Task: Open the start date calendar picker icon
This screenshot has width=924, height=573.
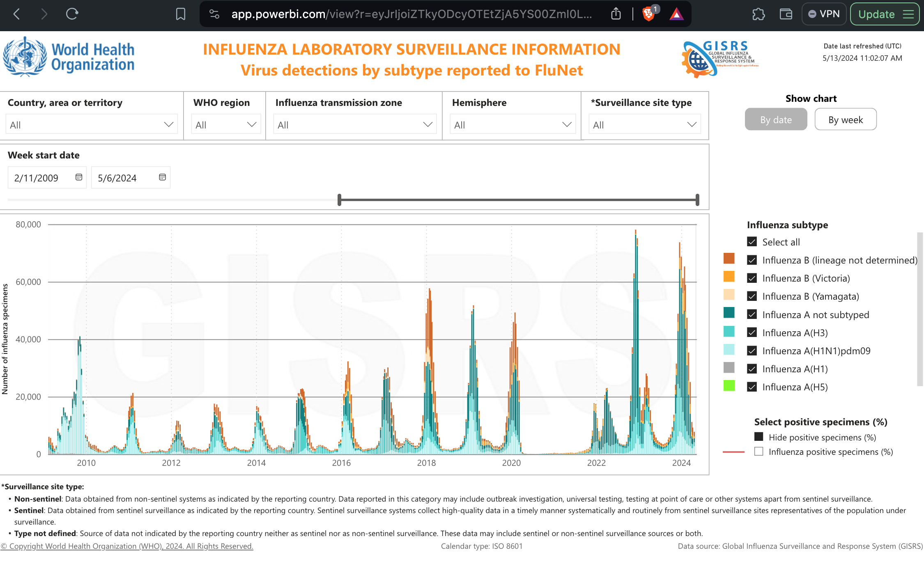Action: coord(79,177)
